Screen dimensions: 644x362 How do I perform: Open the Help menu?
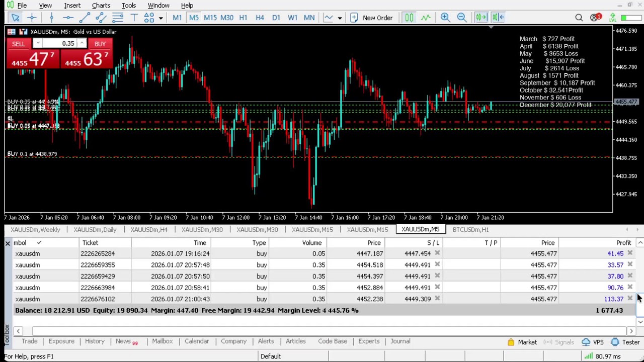187,6
